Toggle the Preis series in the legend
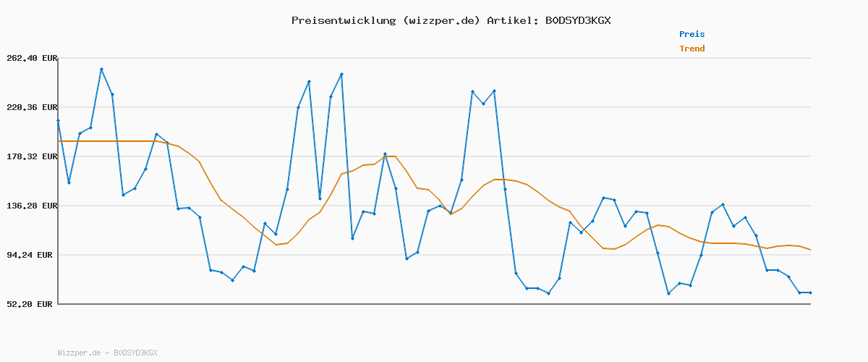Screen dimensions: 868x362 tap(692, 34)
